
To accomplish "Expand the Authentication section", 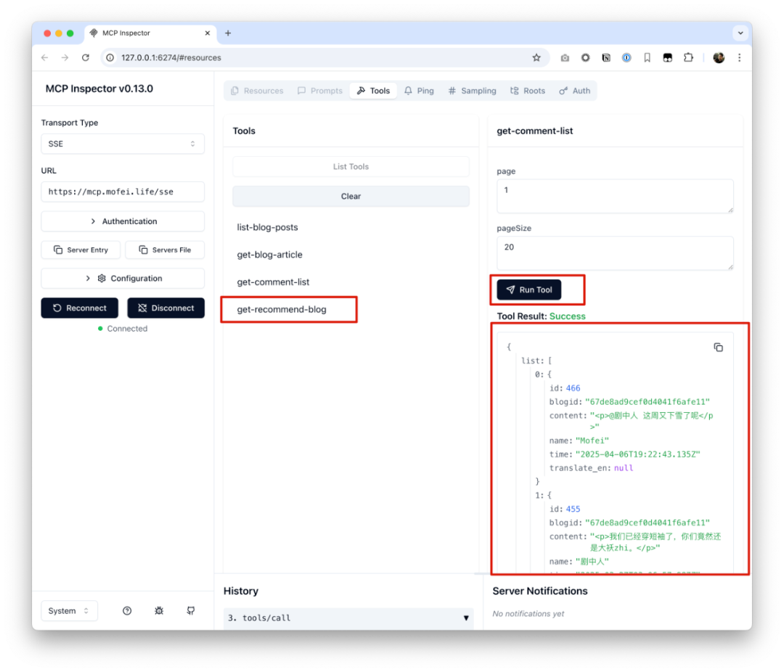I will tap(123, 221).
